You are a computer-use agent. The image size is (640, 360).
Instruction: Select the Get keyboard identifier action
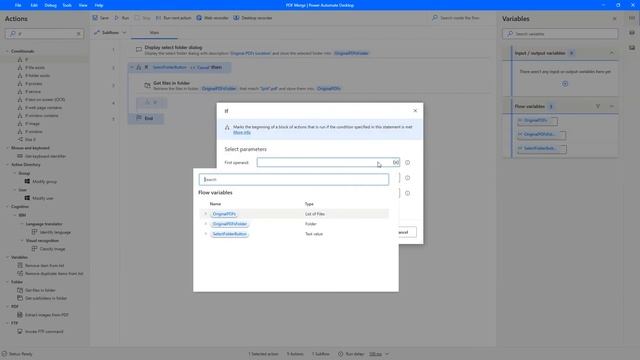point(45,156)
